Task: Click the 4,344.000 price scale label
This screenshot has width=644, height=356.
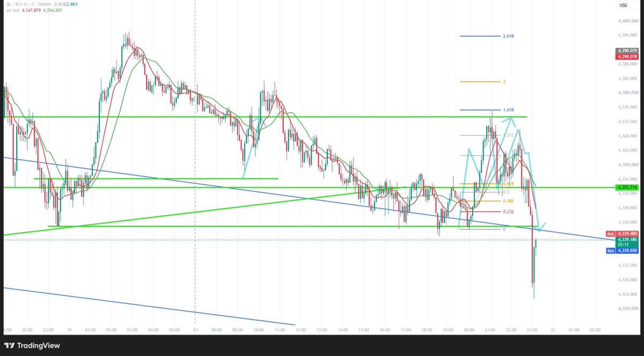Action: click(626, 222)
